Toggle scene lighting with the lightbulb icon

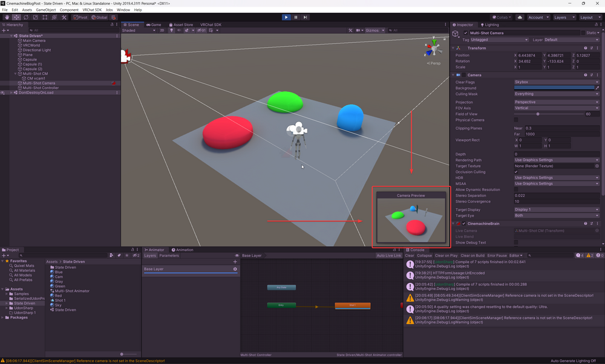coord(171,30)
